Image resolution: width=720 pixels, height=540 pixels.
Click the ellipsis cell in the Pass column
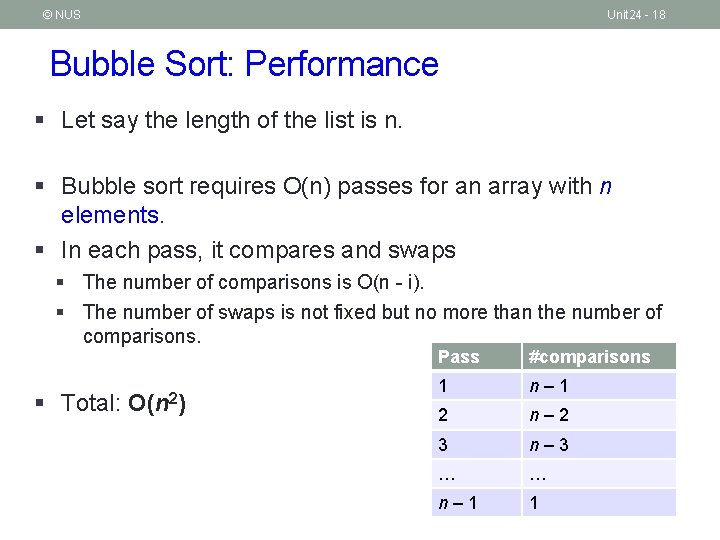coord(476,473)
